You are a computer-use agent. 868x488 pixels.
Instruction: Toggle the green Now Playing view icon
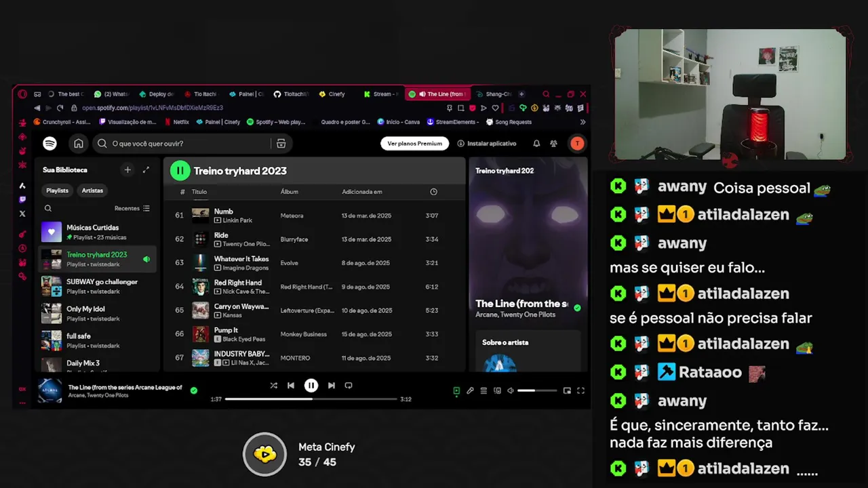coord(456,391)
